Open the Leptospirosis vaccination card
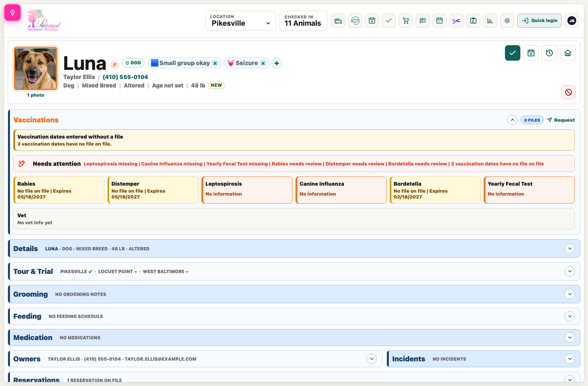 pyautogui.click(x=247, y=190)
